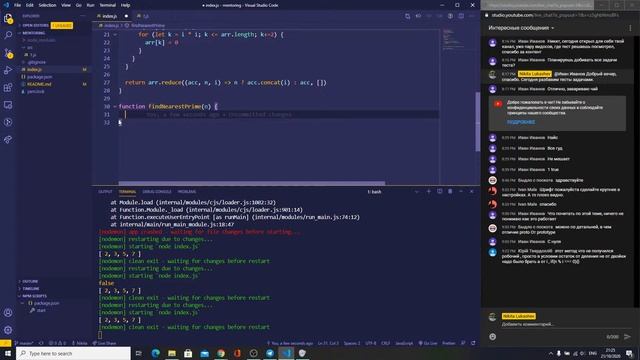Open the File menu
Screen dimensions: 640x360
18,5
